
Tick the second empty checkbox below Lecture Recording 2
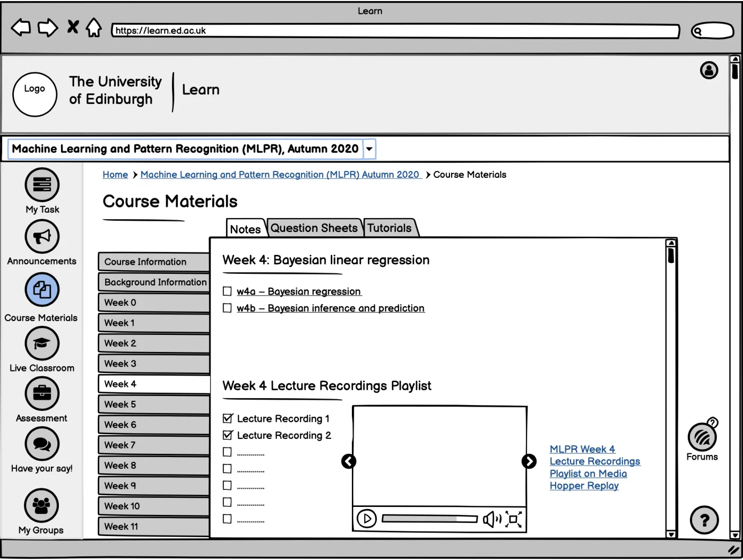pyautogui.click(x=227, y=469)
